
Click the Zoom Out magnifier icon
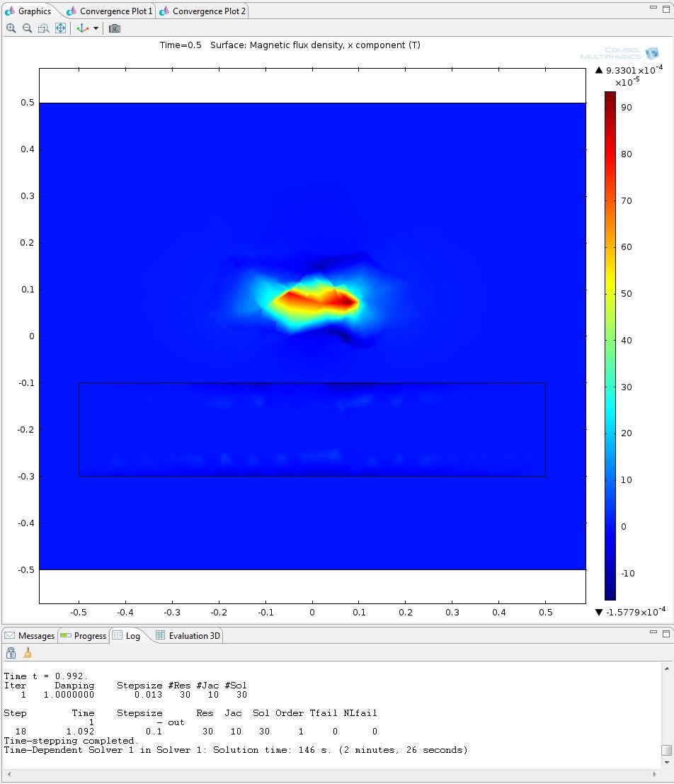[x=27, y=28]
